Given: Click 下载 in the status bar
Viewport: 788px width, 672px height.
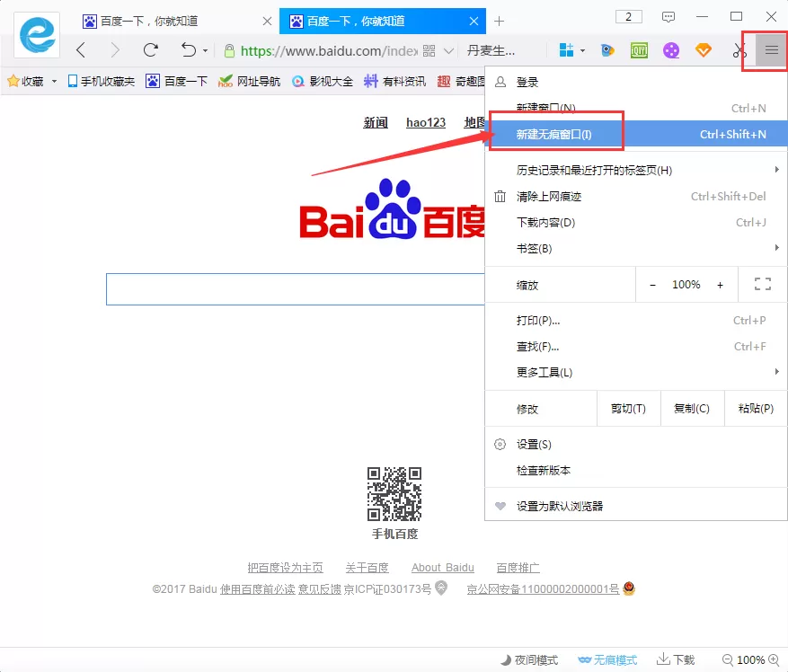Looking at the screenshot, I should click(x=676, y=659).
